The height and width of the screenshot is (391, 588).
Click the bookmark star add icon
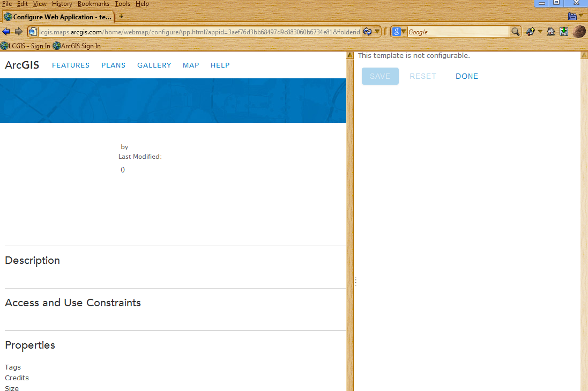[x=531, y=32]
